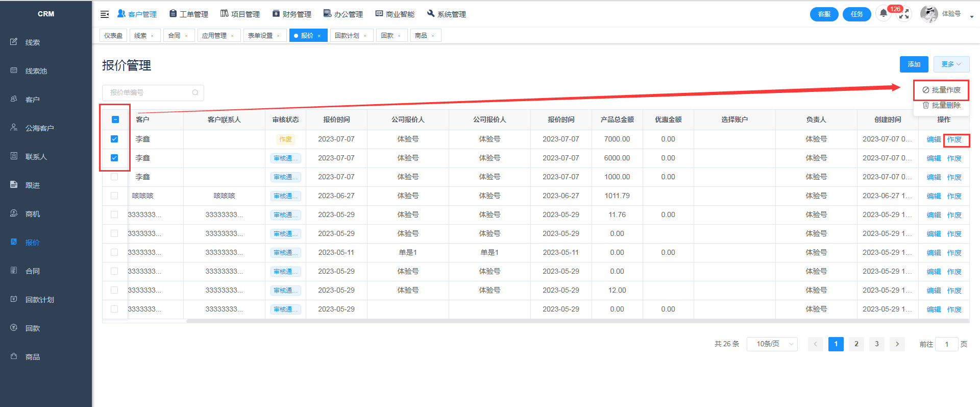Open the 10条/页 page size dropdown
980x407 pixels.
click(772, 344)
